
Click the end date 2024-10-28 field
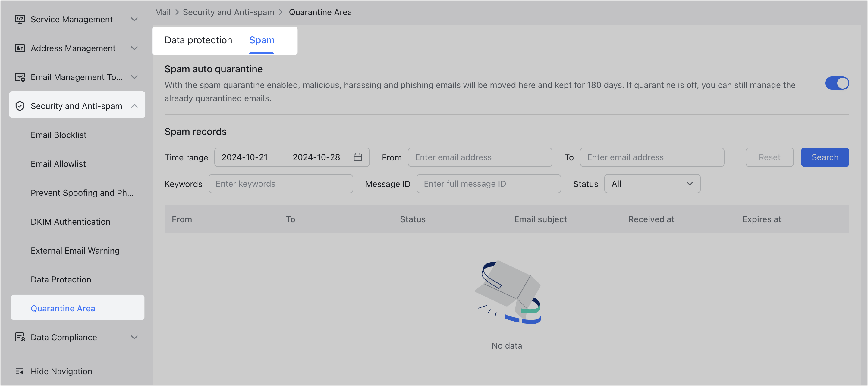[x=316, y=157]
